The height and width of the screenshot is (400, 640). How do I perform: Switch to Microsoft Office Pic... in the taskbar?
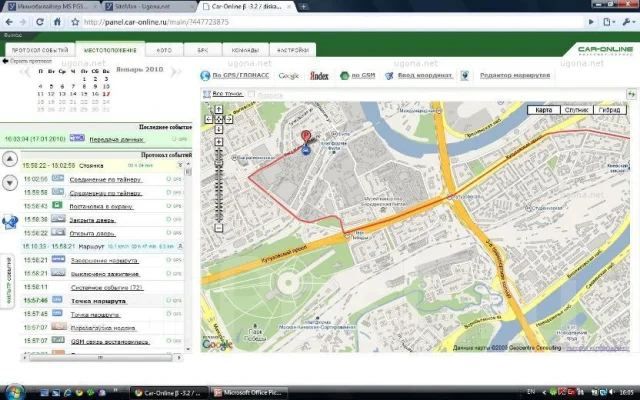[249, 393]
